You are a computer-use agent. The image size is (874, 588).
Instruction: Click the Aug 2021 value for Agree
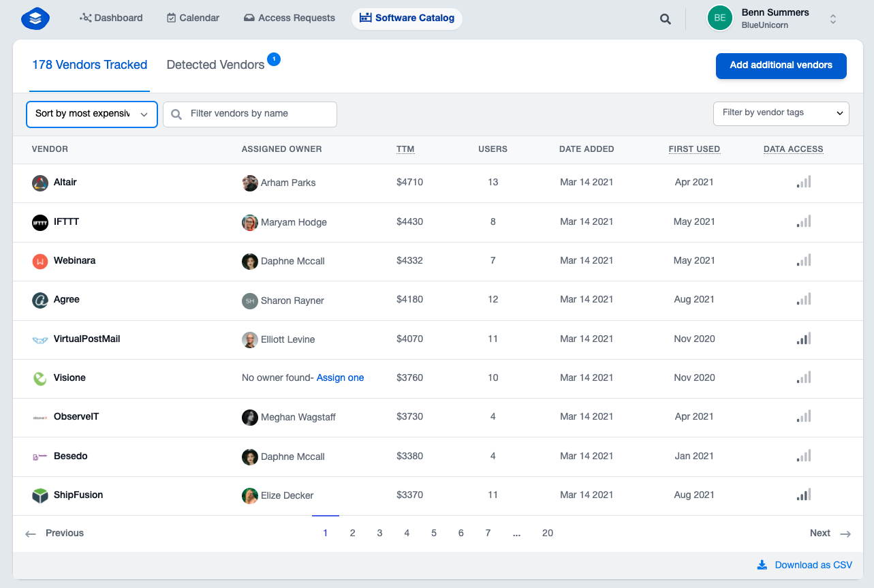point(694,299)
